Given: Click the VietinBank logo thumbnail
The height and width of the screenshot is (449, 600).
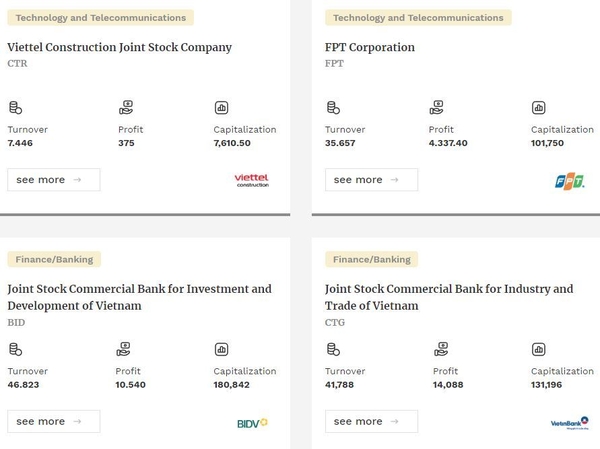Looking at the screenshot, I should (x=570, y=423).
